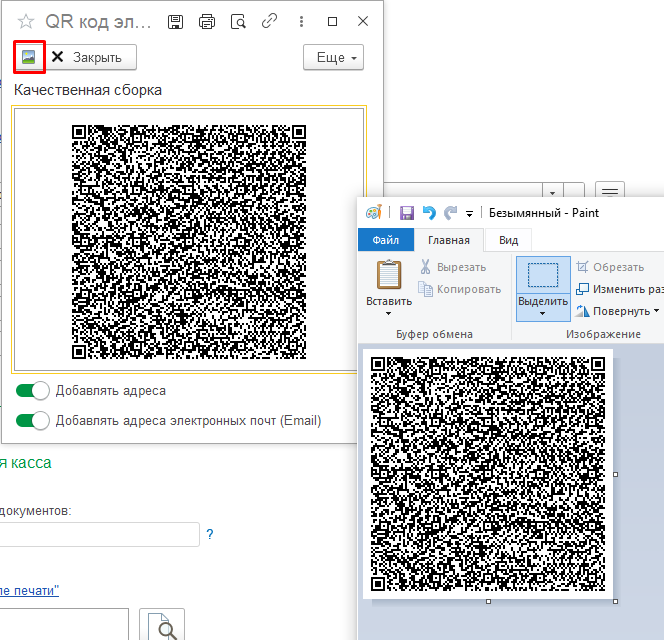Open the Еще dropdown menu
This screenshot has width=664, height=640.
click(x=333, y=57)
